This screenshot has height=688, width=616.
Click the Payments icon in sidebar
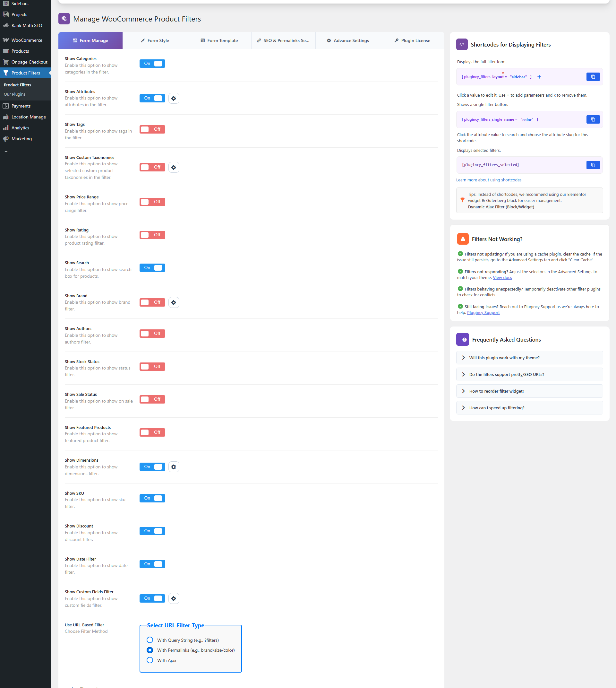click(6, 106)
